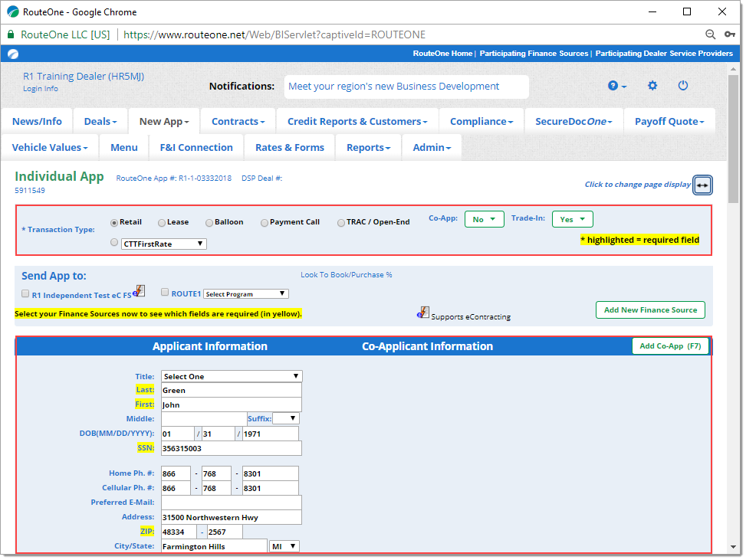The image size is (746, 560).
Task: Select the Retail transaction type
Action: (114, 222)
